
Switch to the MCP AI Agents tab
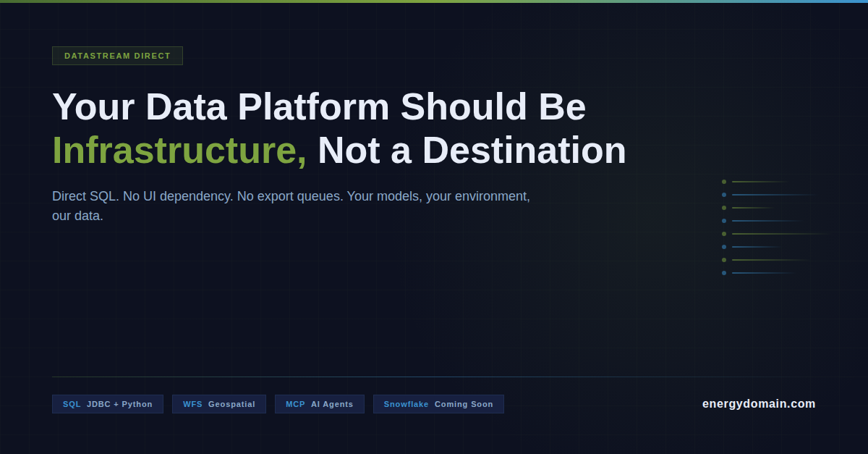tap(319, 404)
